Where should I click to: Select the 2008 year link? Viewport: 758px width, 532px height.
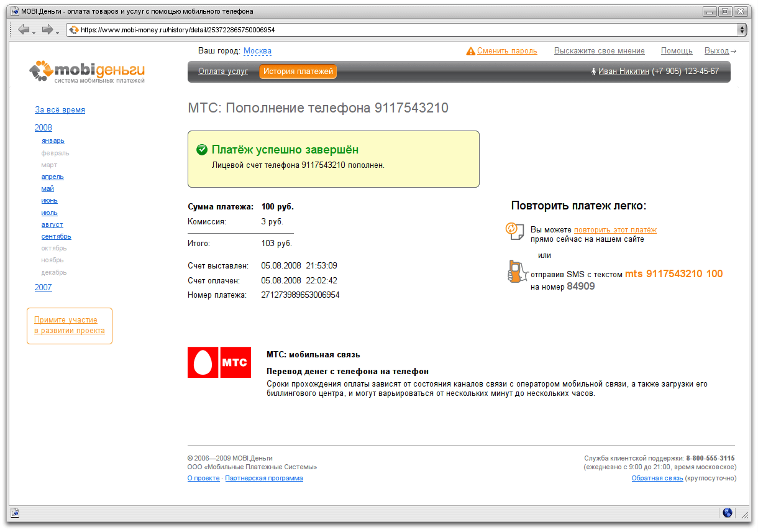point(43,128)
